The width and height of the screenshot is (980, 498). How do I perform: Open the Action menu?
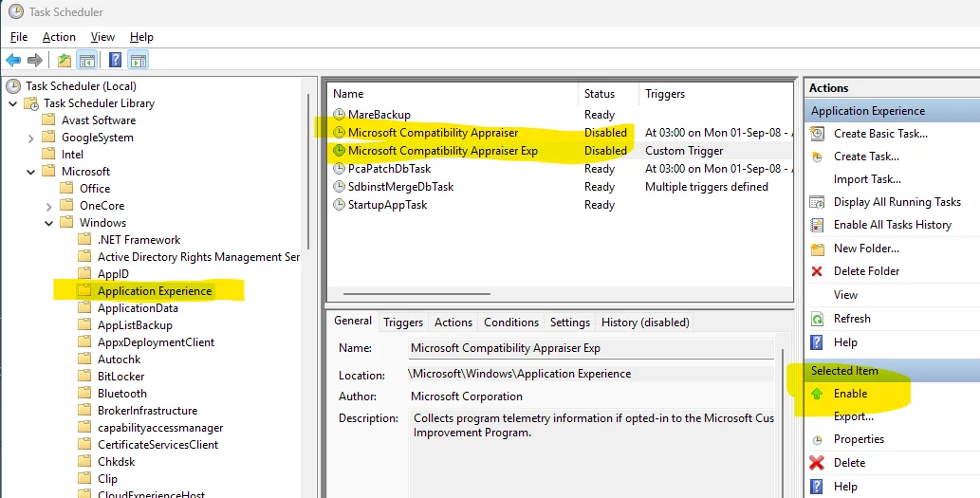pos(59,37)
